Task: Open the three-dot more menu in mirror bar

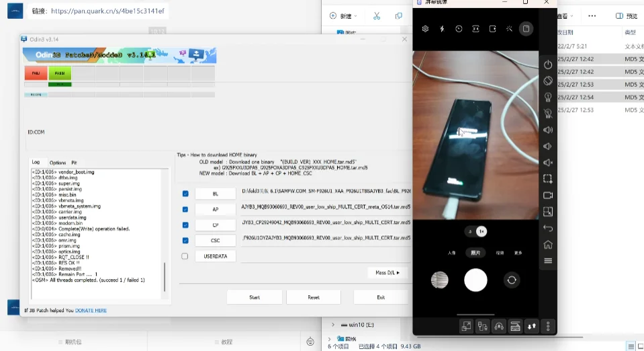Action: (x=548, y=327)
